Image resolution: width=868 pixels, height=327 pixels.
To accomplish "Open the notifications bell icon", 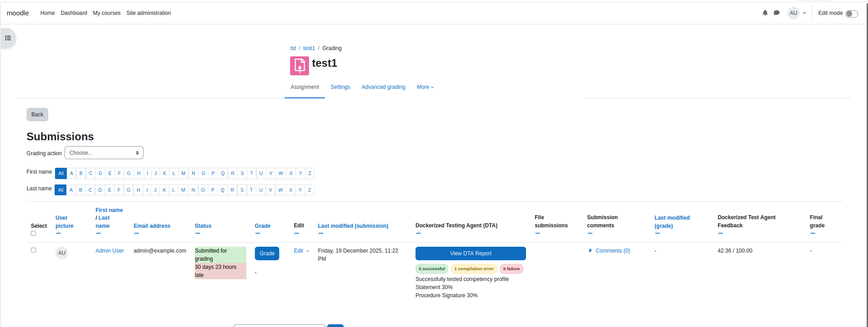I will (x=765, y=13).
